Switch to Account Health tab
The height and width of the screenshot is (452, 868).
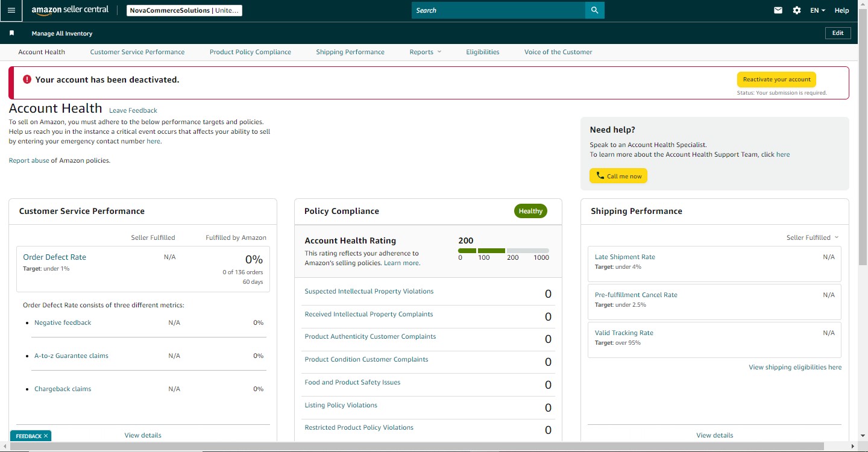[x=42, y=52]
